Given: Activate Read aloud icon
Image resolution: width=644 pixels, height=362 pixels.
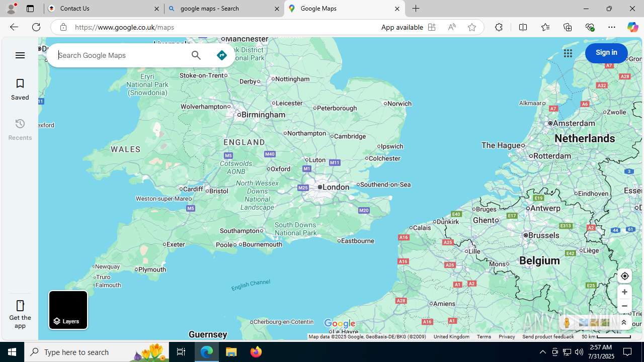Looking at the screenshot, I should point(452,27).
